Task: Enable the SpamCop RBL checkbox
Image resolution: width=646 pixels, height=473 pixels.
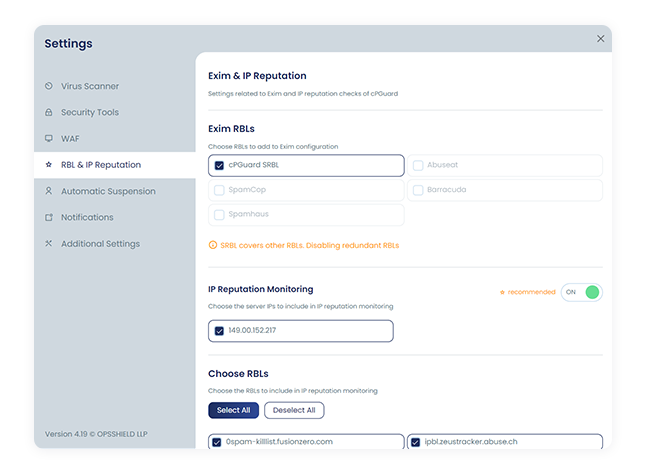Action: 219,190
